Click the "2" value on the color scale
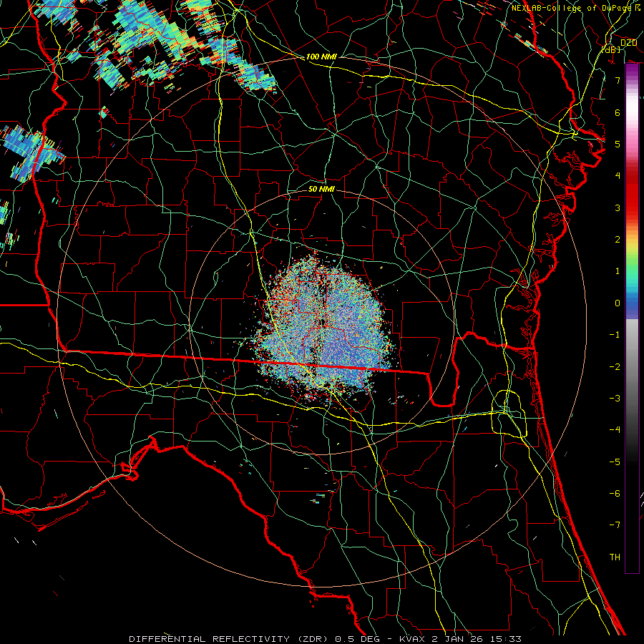This screenshot has width=644, height=644. 618,240
